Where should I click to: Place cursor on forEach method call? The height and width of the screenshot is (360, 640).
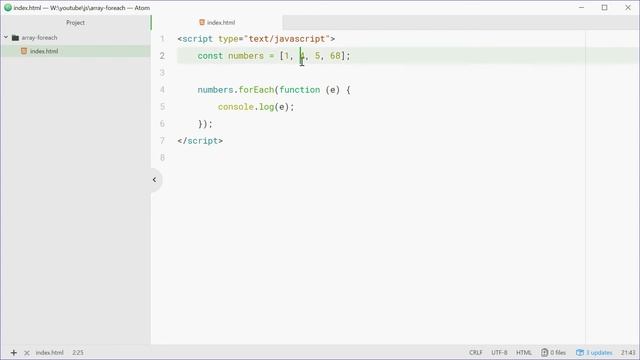(x=256, y=90)
